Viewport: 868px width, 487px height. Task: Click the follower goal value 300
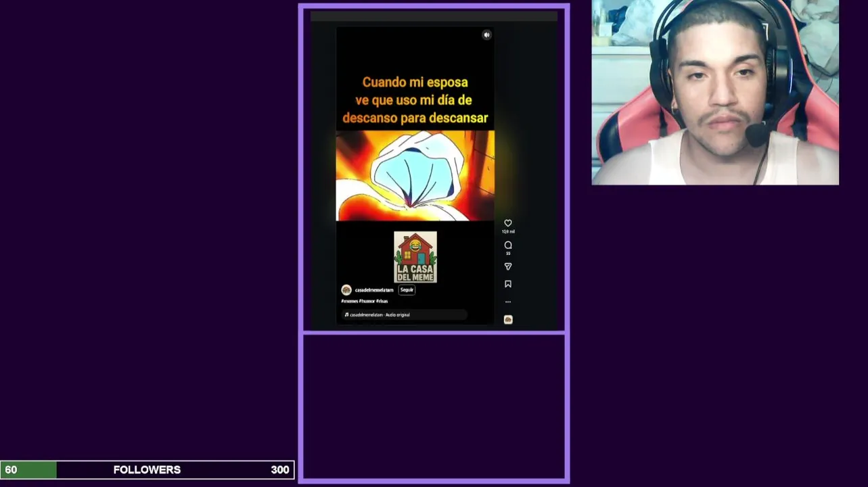pos(280,469)
